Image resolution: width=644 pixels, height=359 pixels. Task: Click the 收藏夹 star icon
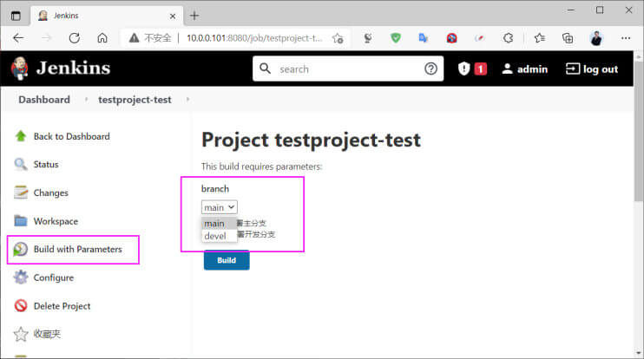pyautogui.click(x=21, y=334)
